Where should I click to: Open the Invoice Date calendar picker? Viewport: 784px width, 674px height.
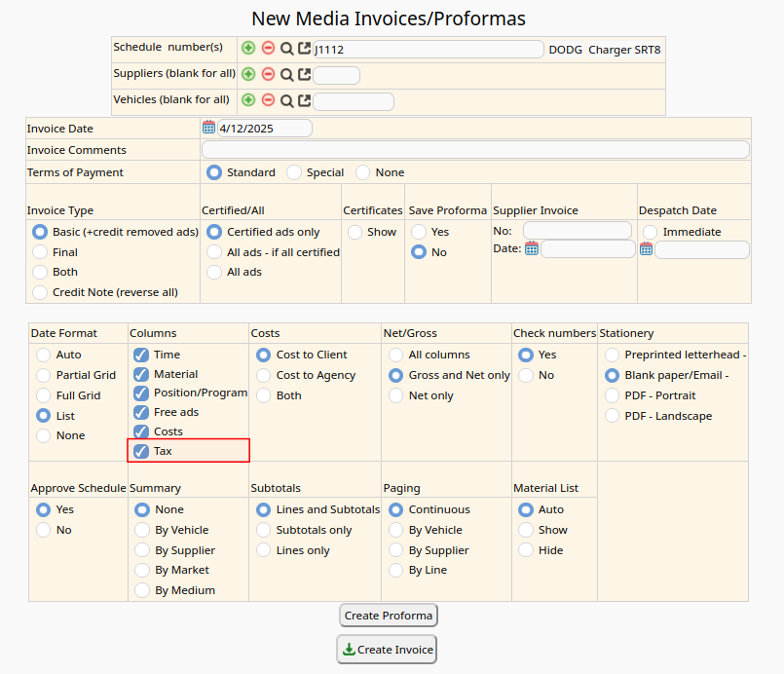click(x=208, y=128)
